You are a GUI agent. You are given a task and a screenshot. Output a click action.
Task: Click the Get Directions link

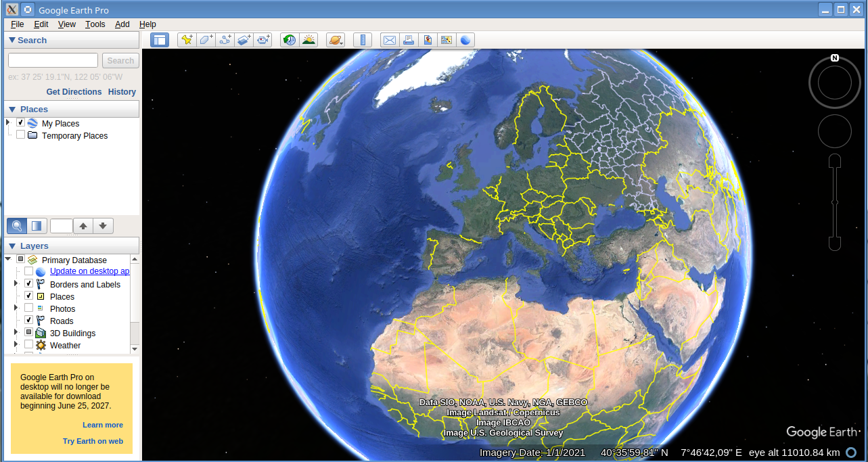[x=74, y=92]
